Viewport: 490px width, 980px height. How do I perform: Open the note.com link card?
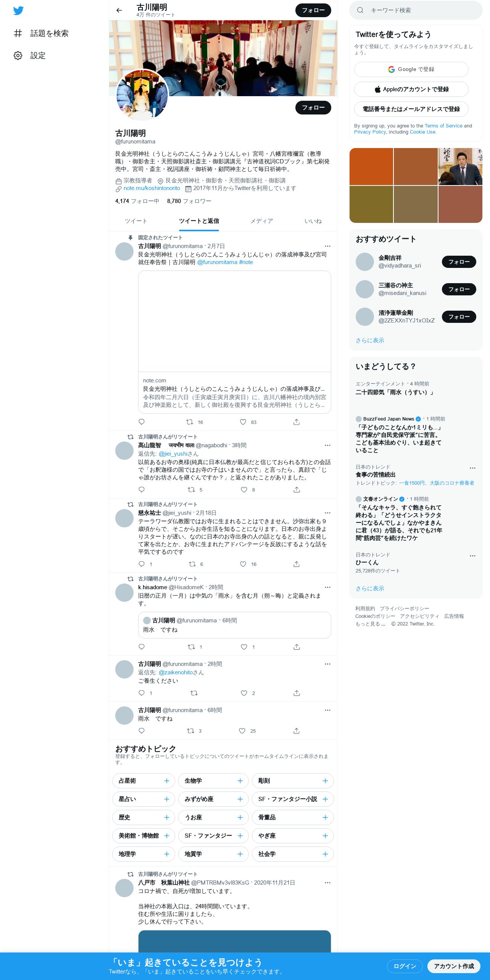click(x=235, y=342)
